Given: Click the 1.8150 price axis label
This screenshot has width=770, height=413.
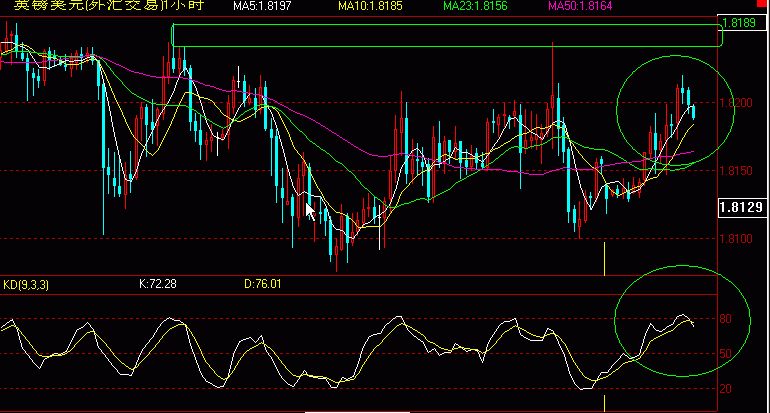Looking at the screenshot, I should pos(736,170).
